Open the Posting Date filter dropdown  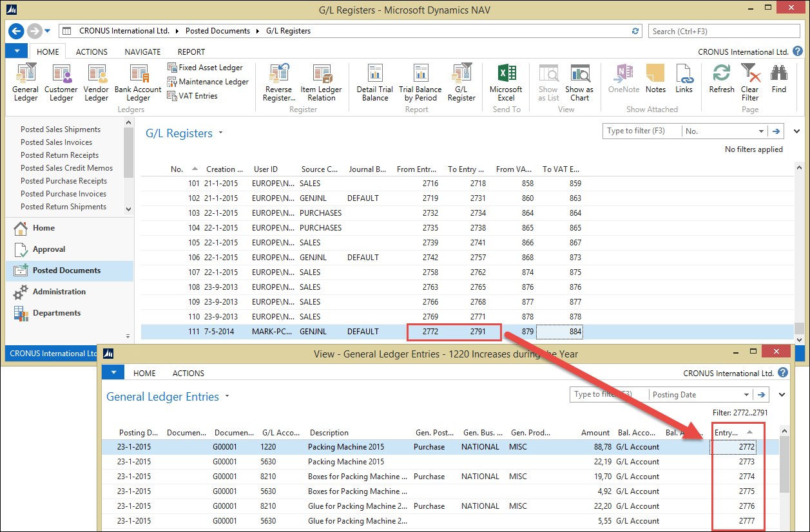click(747, 394)
